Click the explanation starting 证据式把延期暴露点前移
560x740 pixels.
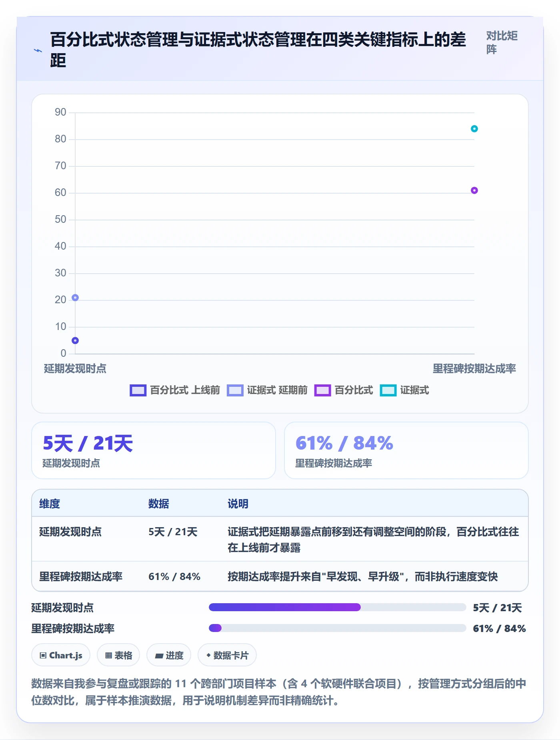[x=373, y=540]
